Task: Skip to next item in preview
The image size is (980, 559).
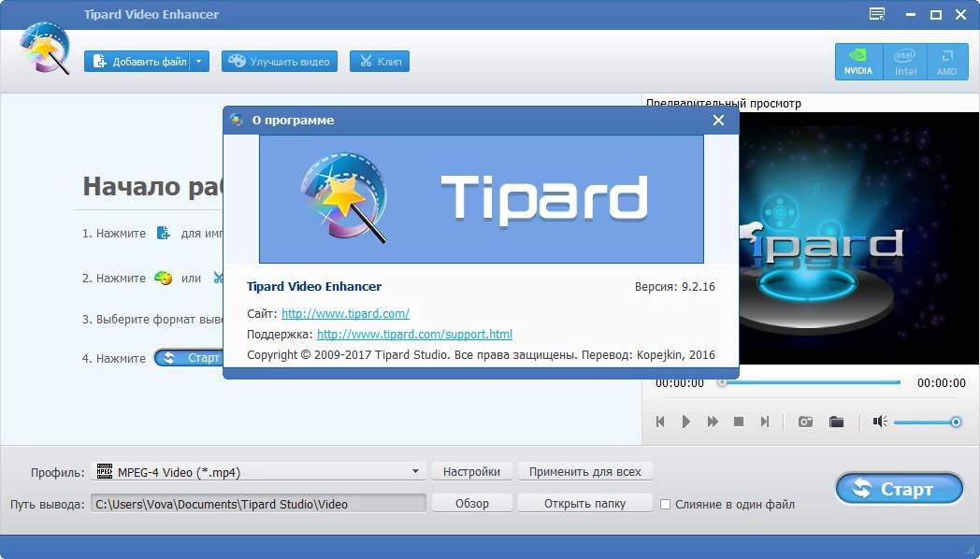Action: (764, 422)
